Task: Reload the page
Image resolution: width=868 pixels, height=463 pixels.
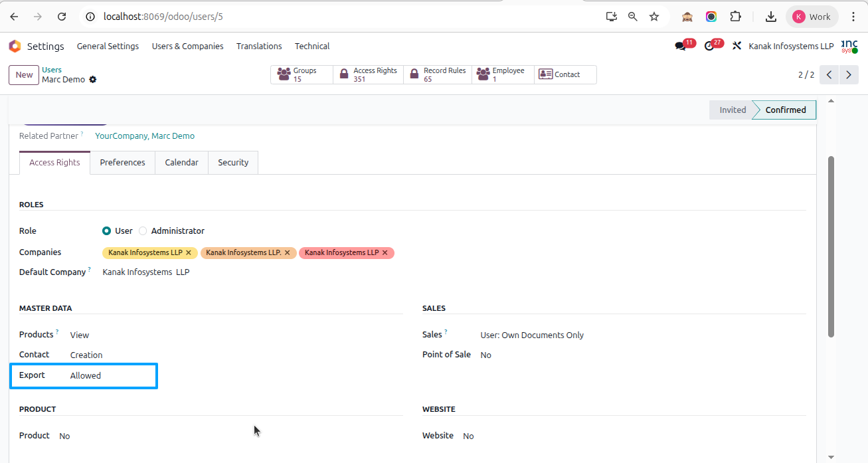Action: pyautogui.click(x=62, y=17)
